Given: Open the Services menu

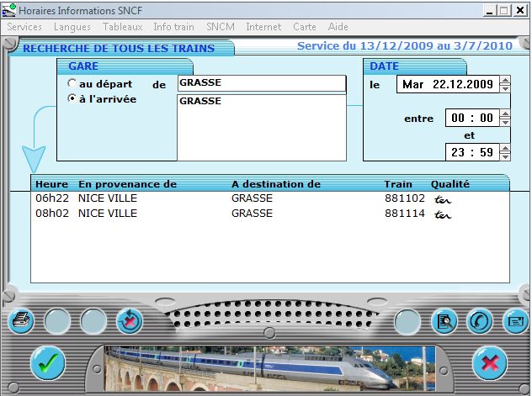Looking at the screenshot, I should coord(24,27).
